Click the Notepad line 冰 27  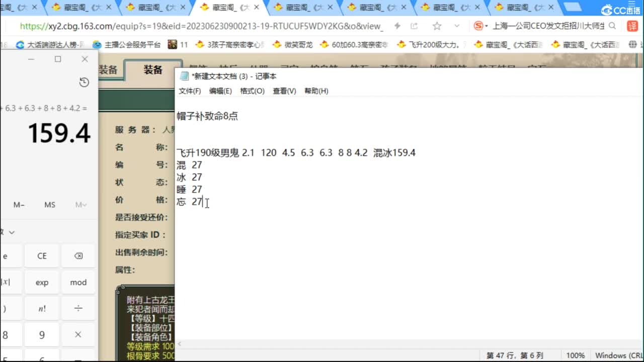point(189,177)
